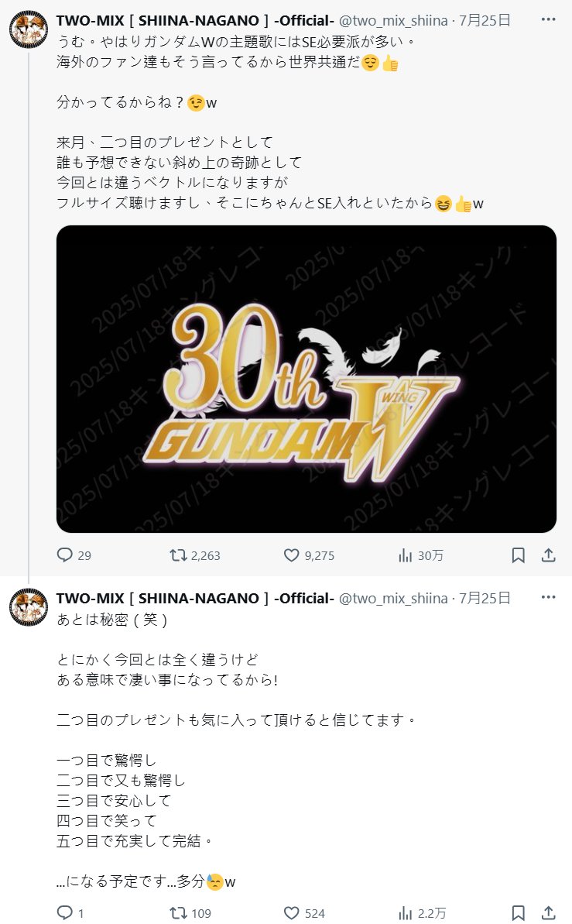Like the first tweet showing 9,275 likes
Viewport: 572px width, 924px height.
[x=309, y=555]
